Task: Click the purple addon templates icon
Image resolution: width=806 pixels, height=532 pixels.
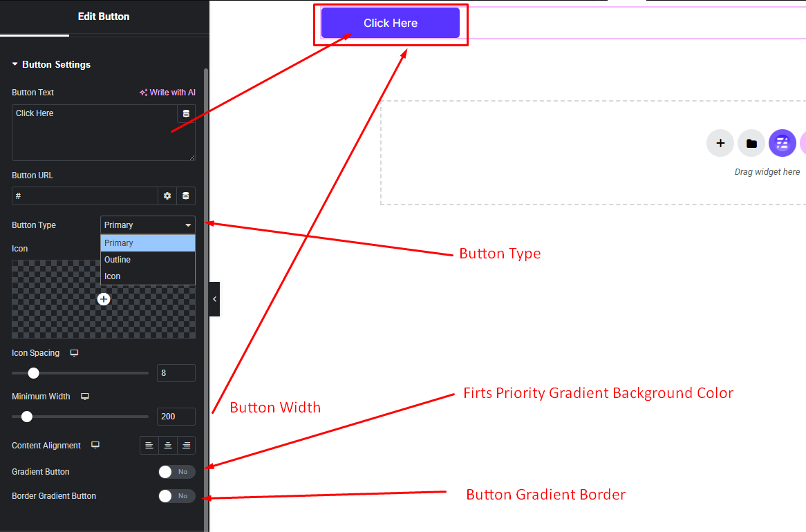Action: pos(782,143)
